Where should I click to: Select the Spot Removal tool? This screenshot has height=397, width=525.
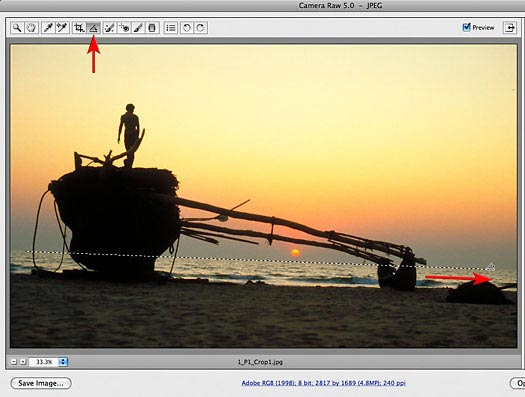(109, 28)
